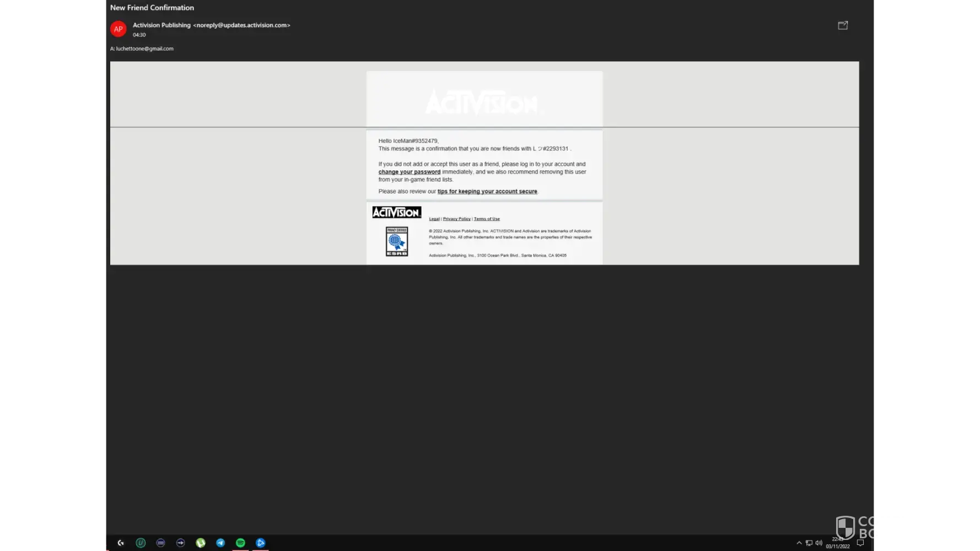Launch the green IObit Uninstaller taskbar icon
The image size is (980, 551).
(141, 543)
